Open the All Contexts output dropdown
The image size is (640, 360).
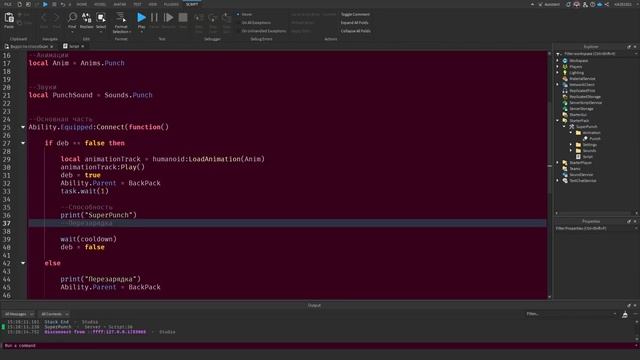click(54, 314)
